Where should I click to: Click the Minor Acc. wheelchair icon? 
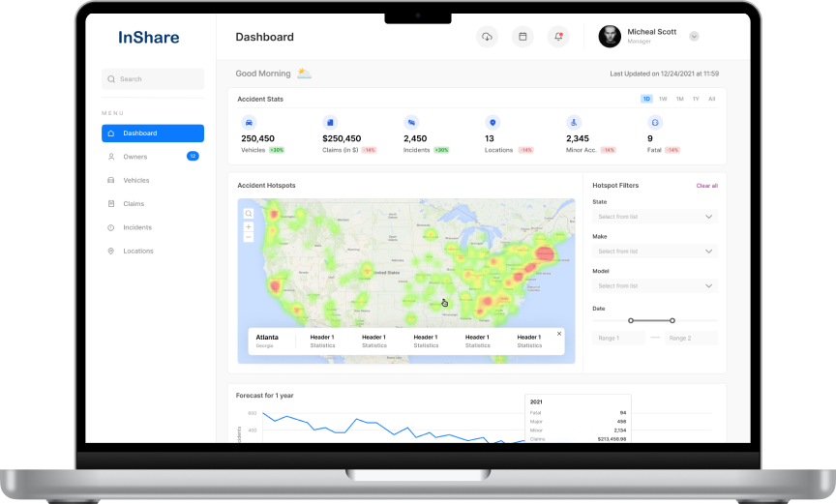(x=574, y=123)
